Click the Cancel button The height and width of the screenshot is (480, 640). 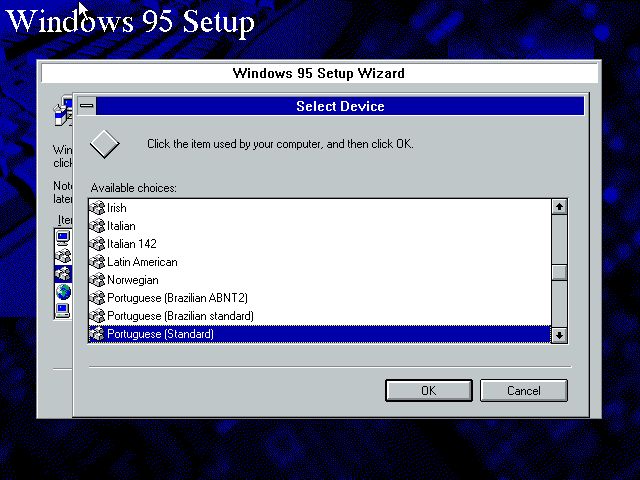point(524,391)
